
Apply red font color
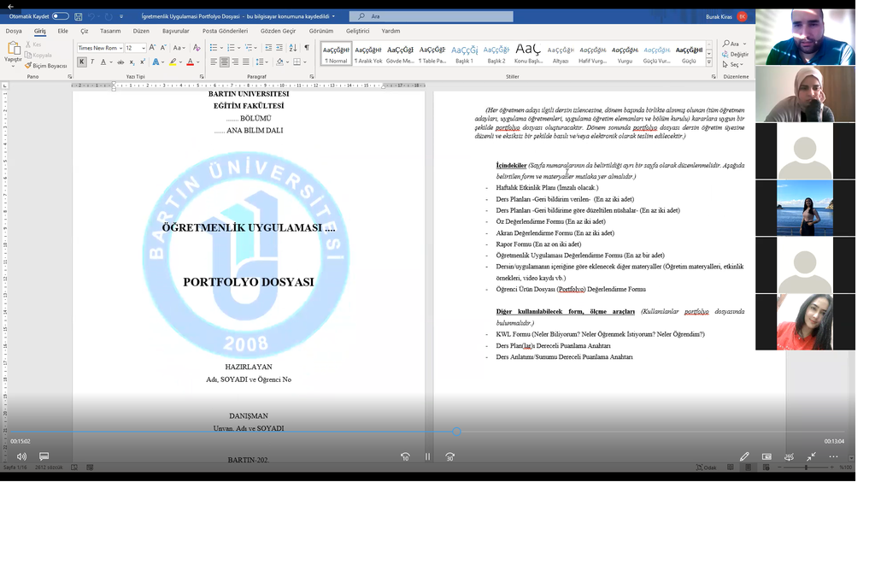tap(190, 62)
